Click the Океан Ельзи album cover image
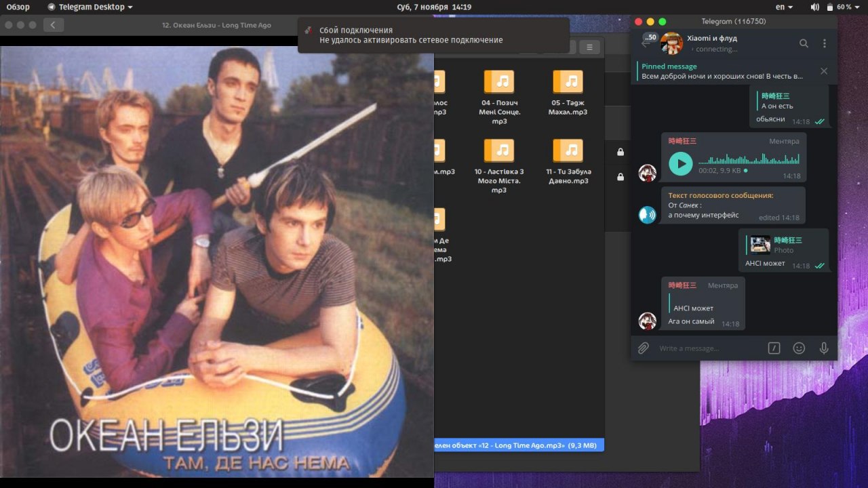The height and width of the screenshot is (488, 868). pyautogui.click(x=217, y=262)
